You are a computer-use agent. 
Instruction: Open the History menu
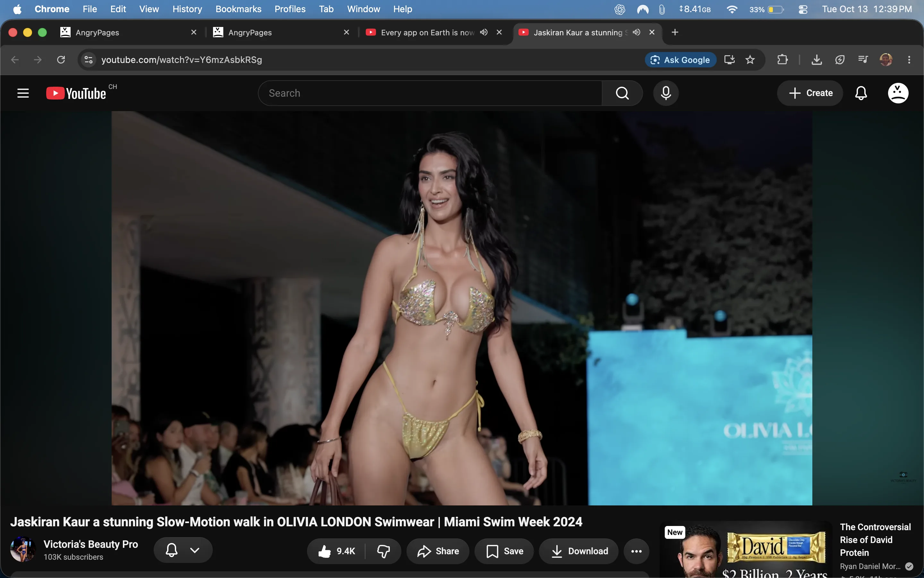[x=187, y=9]
